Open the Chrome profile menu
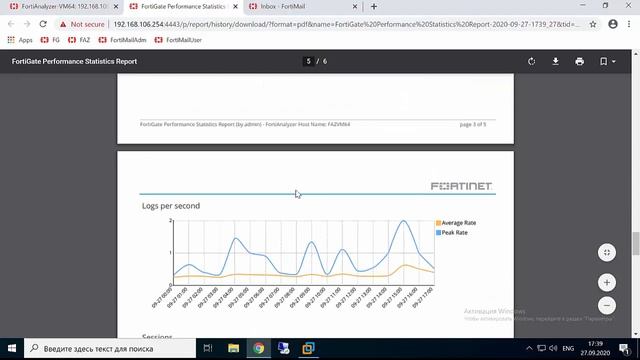640x360 pixels. 613,24
